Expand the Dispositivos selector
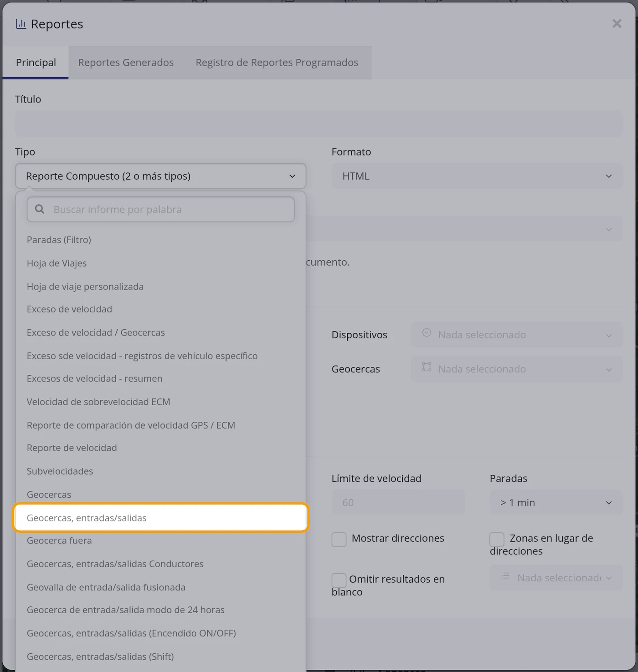 pyautogui.click(x=517, y=335)
